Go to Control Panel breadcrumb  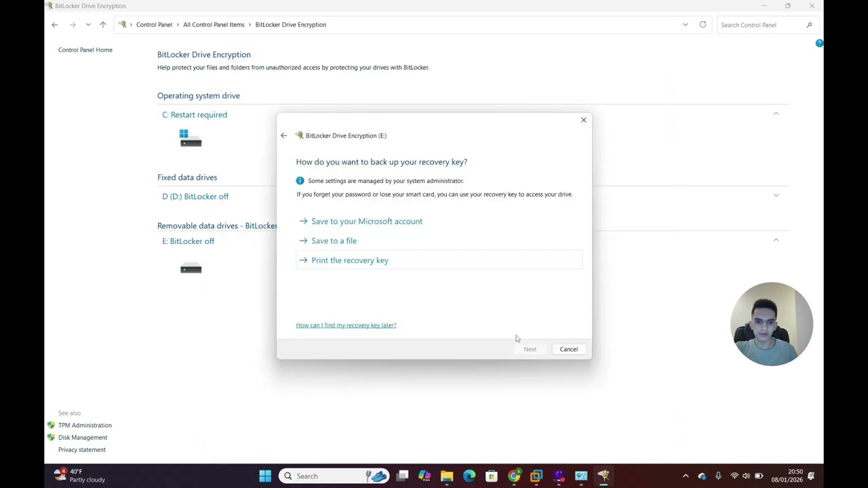point(154,24)
